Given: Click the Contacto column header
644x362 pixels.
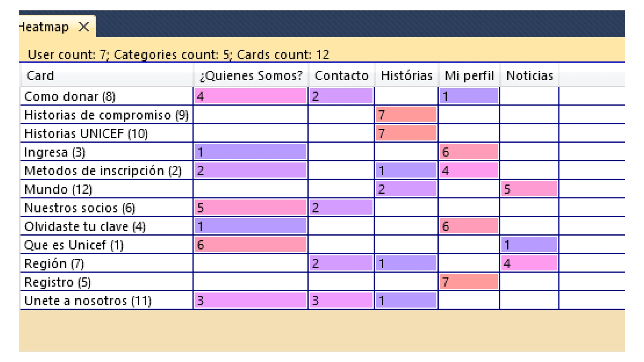Looking at the screenshot, I should coord(341,75).
